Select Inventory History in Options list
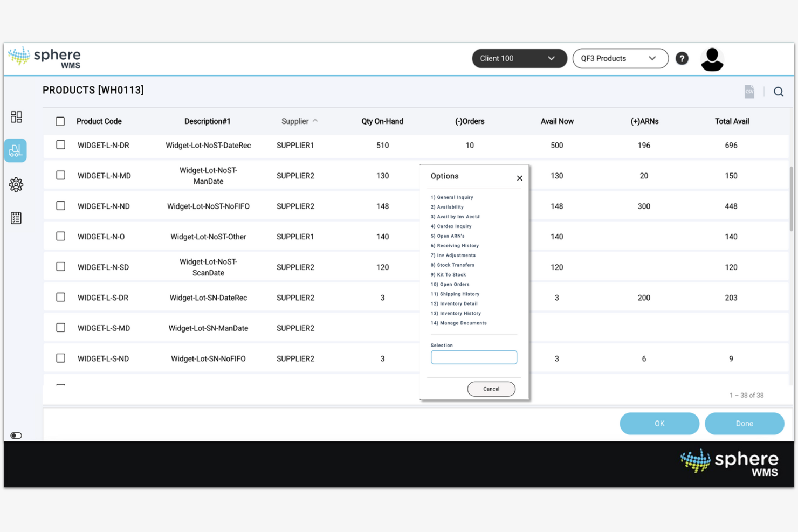798x532 pixels. [x=456, y=313]
